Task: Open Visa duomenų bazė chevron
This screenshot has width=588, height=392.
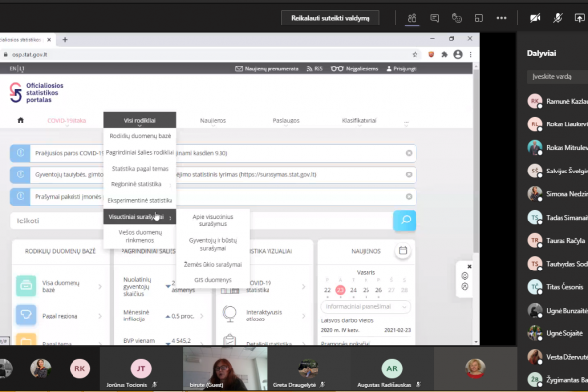Action: click(100, 286)
